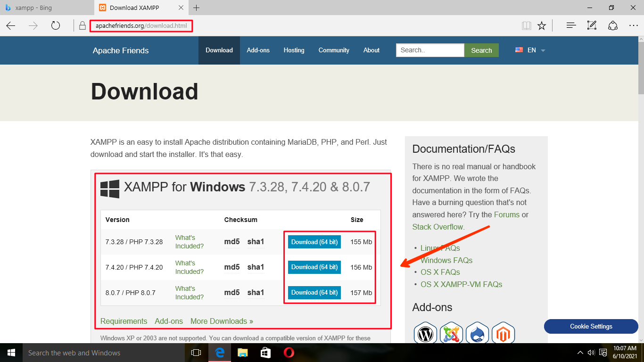This screenshot has height=362, width=644.
Task: Open the browser More actions ellipsis menu
Action: (x=633, y=25)
